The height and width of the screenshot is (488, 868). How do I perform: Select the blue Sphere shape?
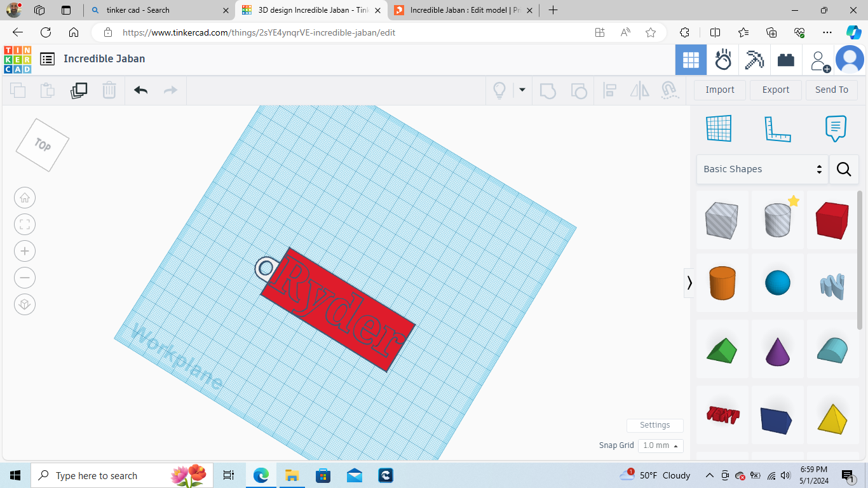778,283
